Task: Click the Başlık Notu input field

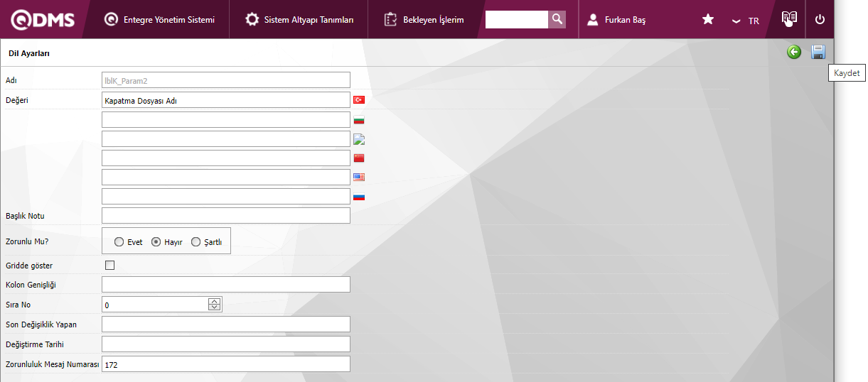Action: [x=226, y=215]
